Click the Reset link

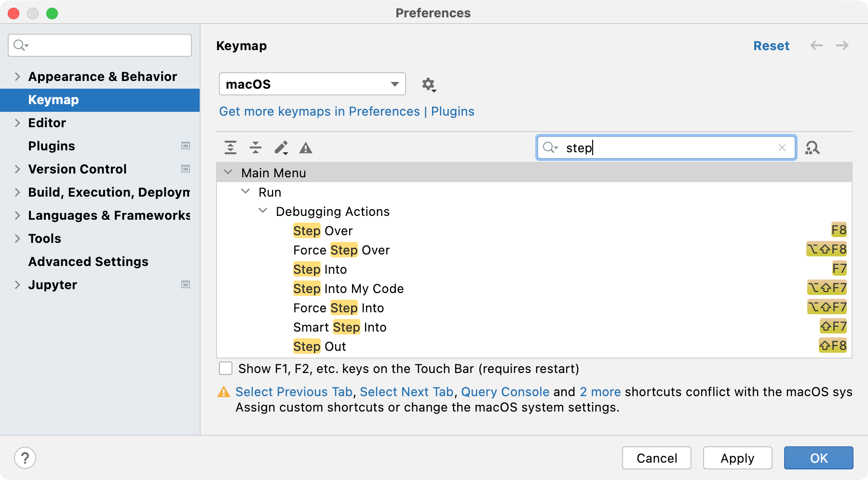[x=771, y=46]
